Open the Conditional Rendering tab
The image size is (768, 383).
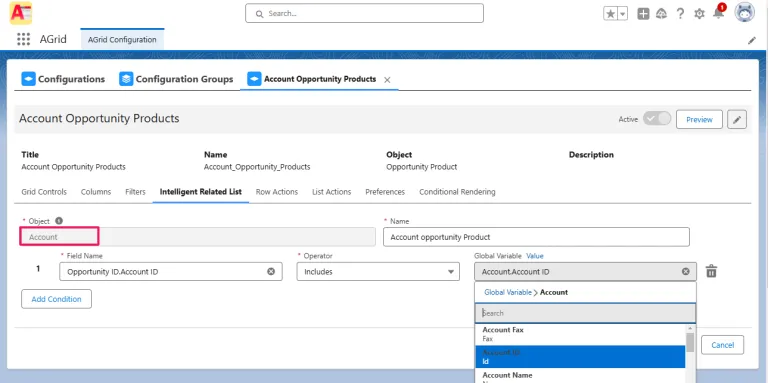(457, 192)
